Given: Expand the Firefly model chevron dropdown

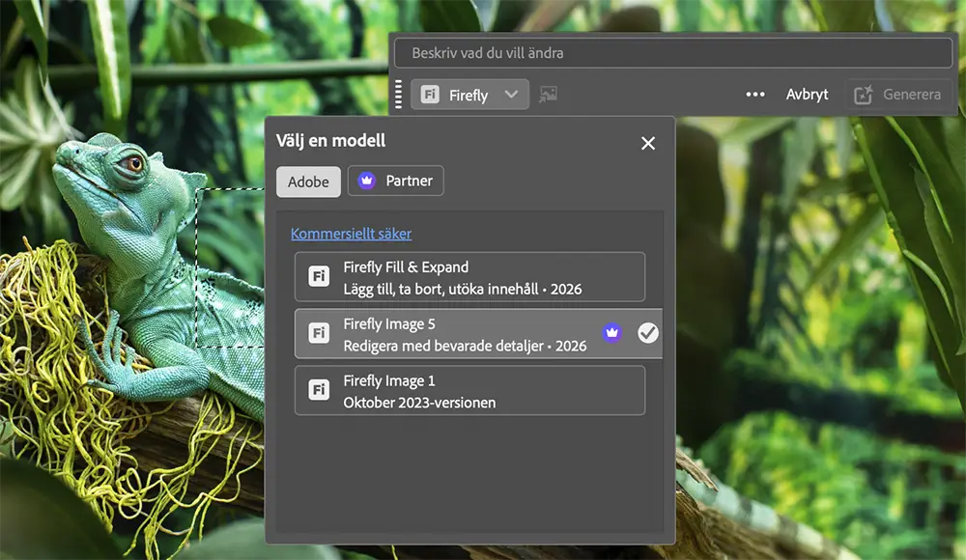Looking at the screenshot, I should coord(511,95).
